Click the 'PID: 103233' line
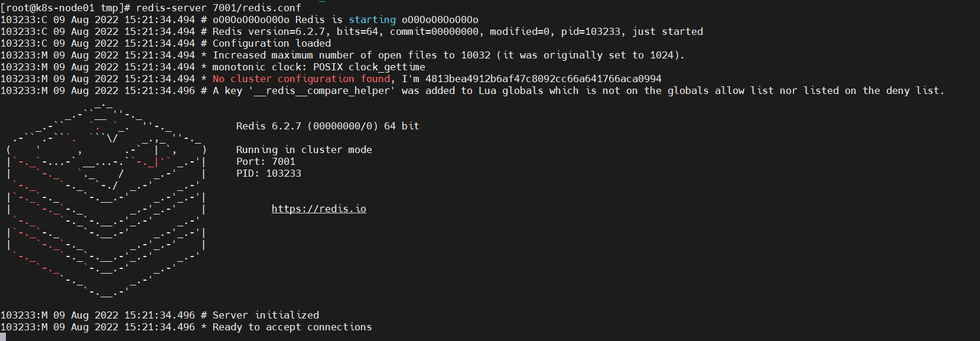The image size is (980, 341). [x=268, y=173]
